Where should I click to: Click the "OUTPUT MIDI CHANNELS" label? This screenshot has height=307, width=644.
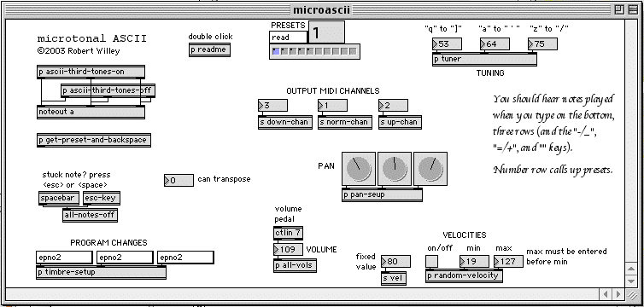coord(333,91)
